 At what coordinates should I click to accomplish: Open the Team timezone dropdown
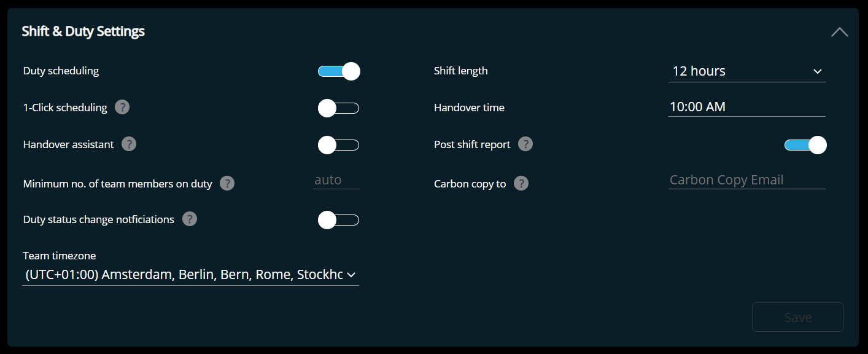coord(190,275)
